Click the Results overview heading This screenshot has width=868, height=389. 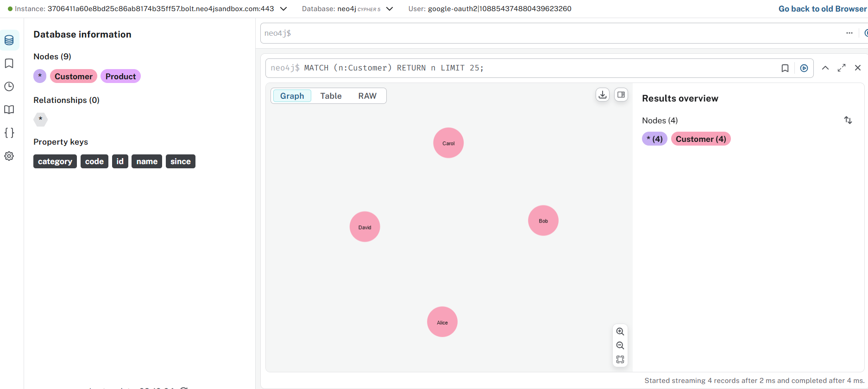click(680, 98)
